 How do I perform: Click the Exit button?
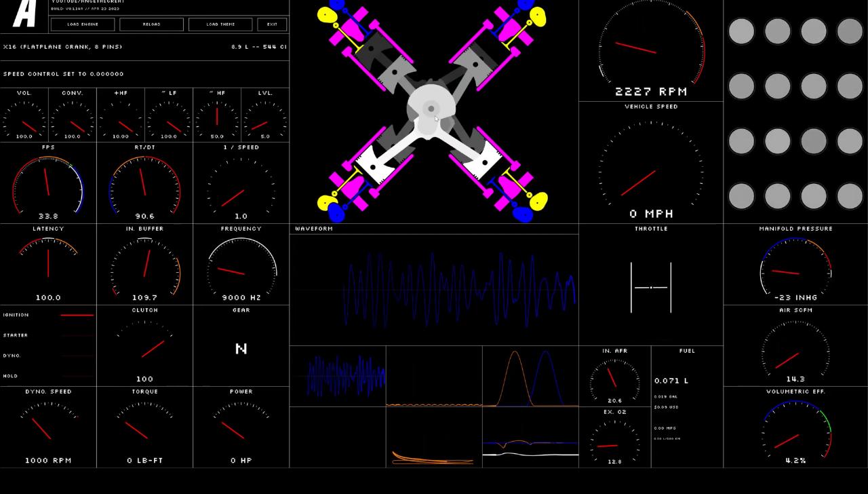click(x=272, y=24)
